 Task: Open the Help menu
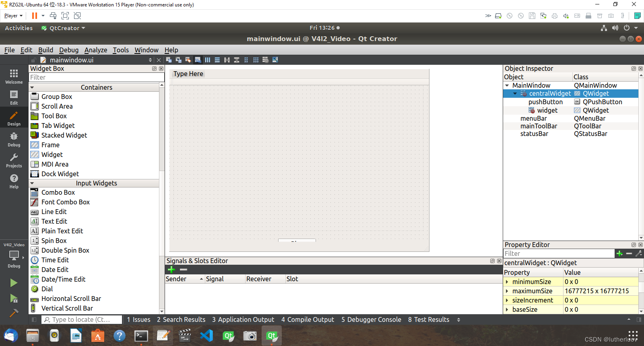[x=171, y=50]
